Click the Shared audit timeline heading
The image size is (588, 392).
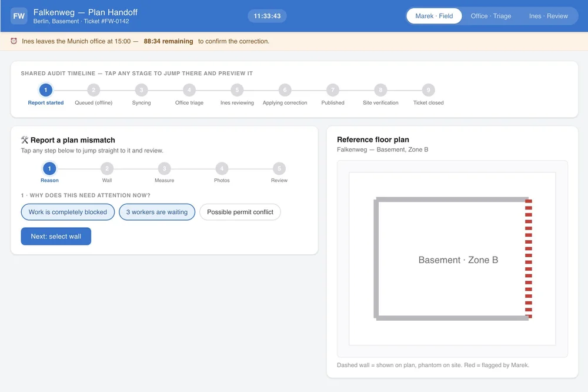136,73
